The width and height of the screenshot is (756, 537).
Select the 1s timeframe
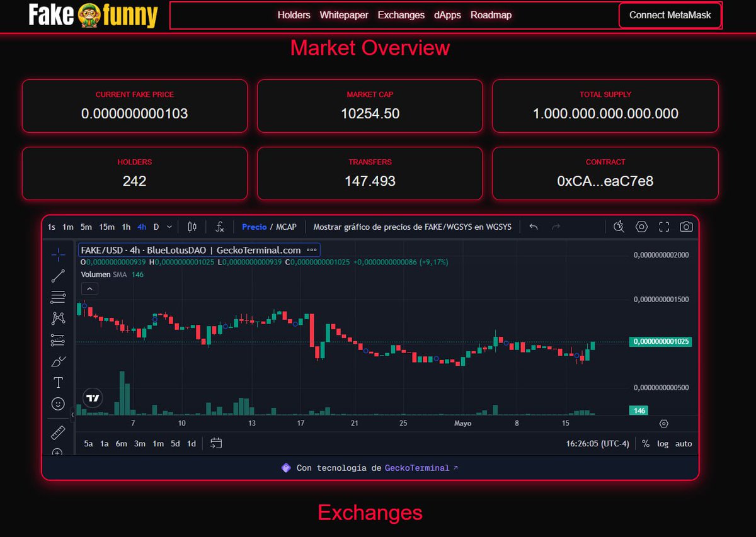52,227
